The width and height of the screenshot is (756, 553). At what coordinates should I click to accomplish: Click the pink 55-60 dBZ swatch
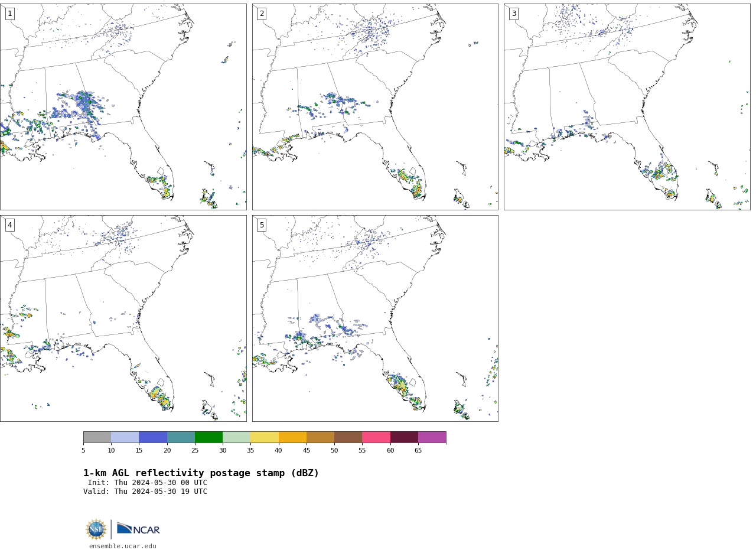[x=376, y=437]
